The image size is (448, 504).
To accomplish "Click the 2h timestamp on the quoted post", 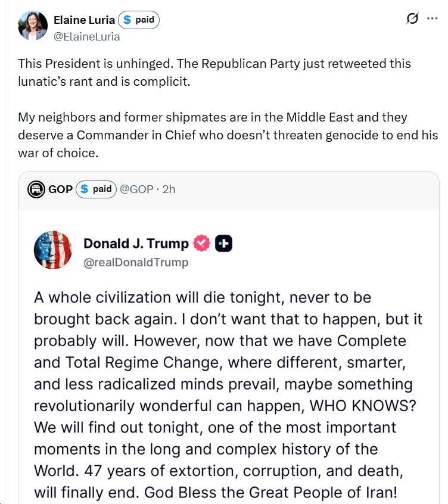I will (x=169, y=189).
